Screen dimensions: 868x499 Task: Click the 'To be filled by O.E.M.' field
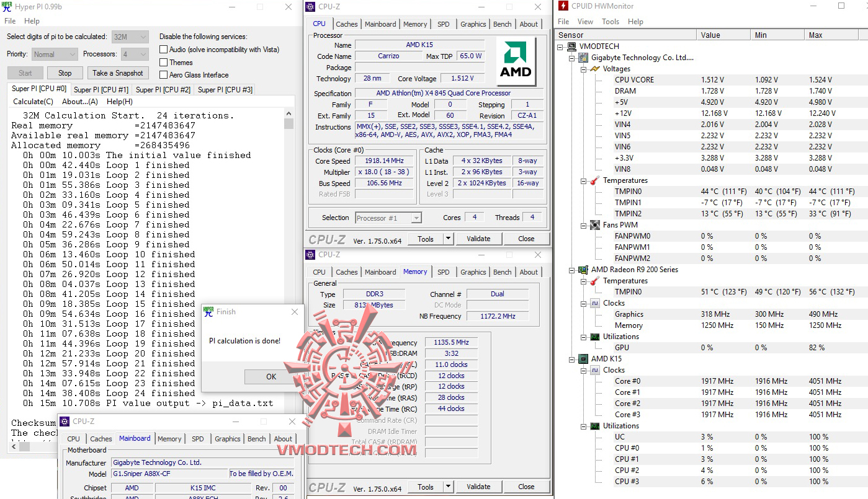coord(262,474)
